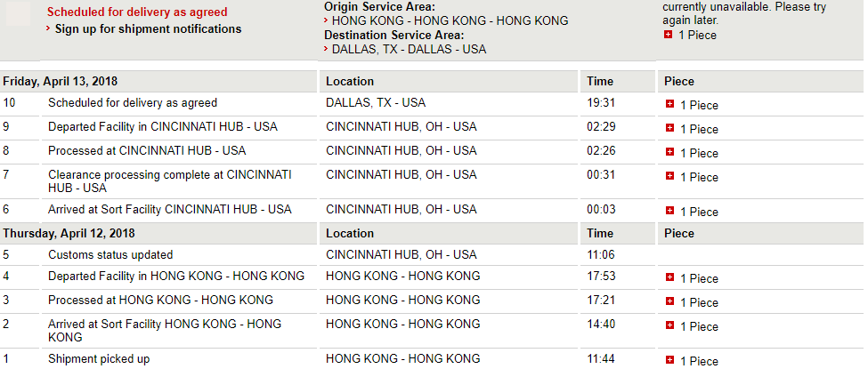Viewport: 868px width, 377px height.
Task: Expand piece for Processed at HONG KONG row
Action: pos(669,301)
